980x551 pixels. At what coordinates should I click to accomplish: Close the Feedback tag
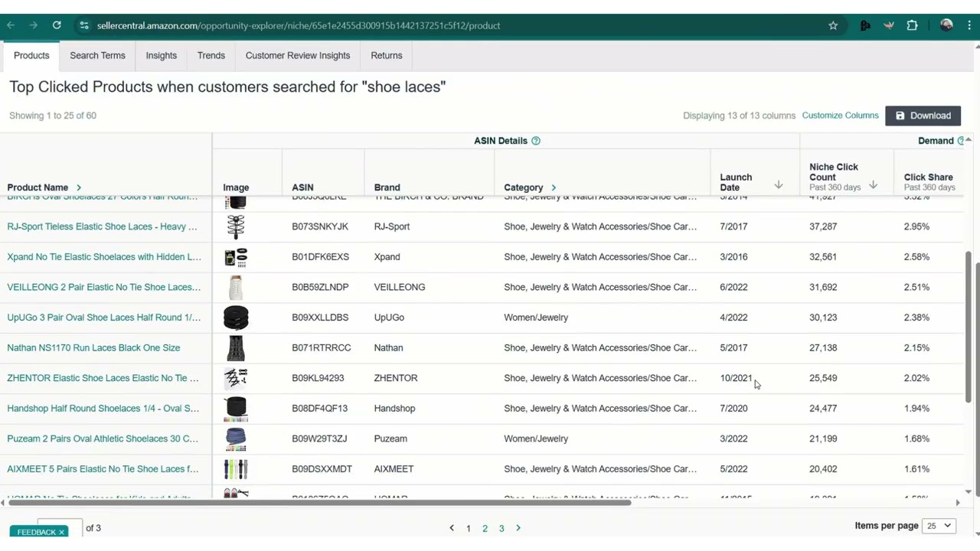click(x=61, y=532)
